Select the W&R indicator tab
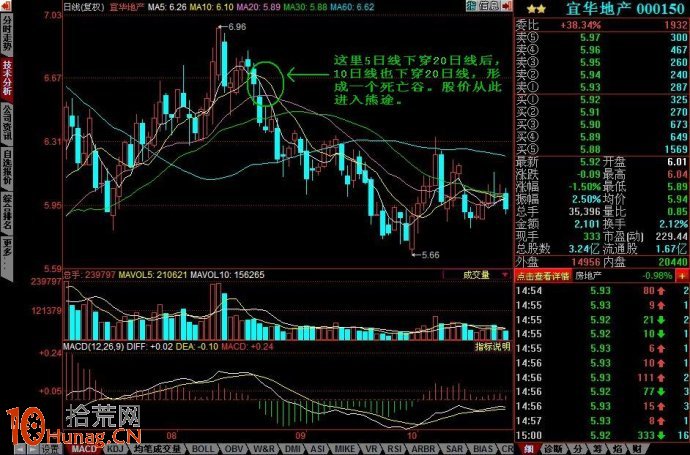The image size is (690, 455). click(264, 449)
